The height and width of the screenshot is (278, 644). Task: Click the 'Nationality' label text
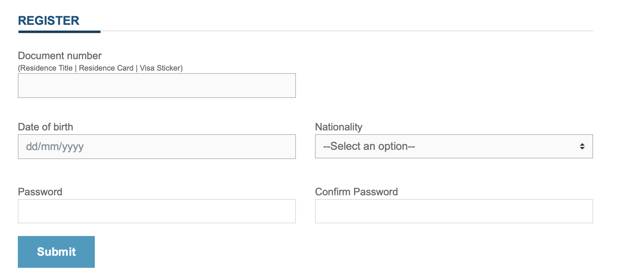click(x=339, y=127)
